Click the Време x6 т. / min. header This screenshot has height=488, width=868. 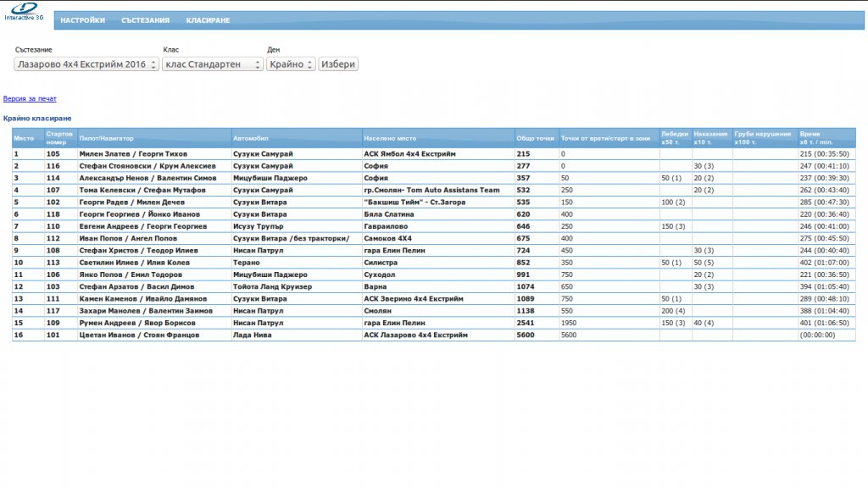(x=826, y=138)
